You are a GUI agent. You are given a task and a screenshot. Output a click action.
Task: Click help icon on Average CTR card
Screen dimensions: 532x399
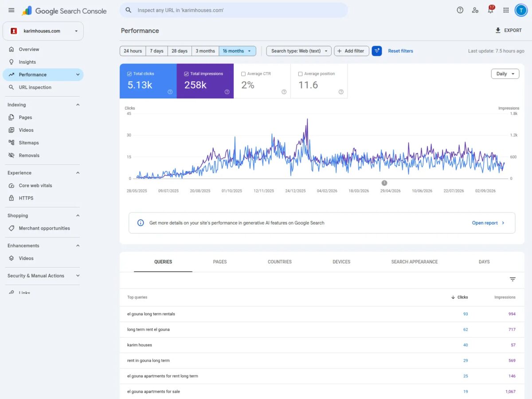coord(284,92)
